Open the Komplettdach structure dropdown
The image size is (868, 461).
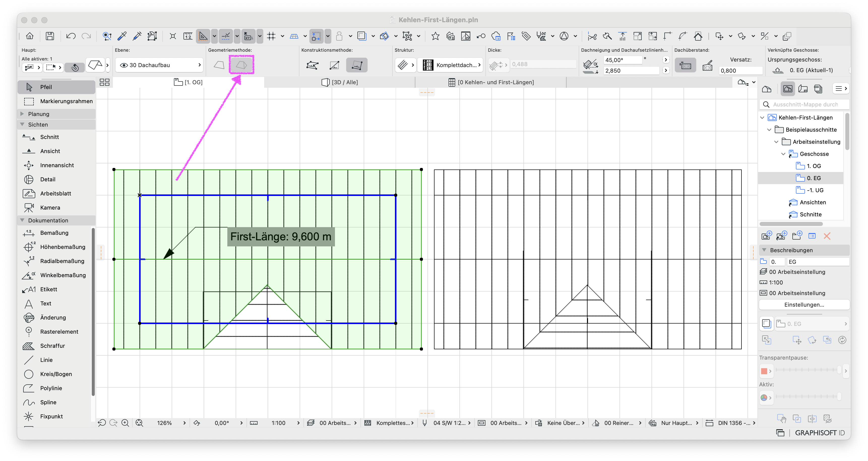(451, 65)
